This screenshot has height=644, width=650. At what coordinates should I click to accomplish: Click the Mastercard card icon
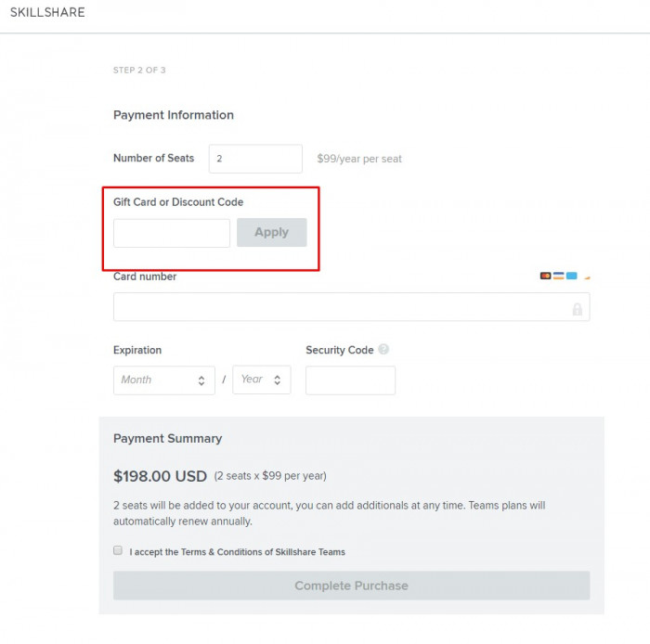tap(546, 276)
